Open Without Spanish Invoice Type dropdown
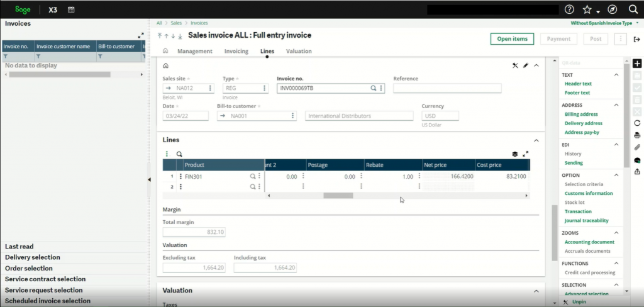This screenshot has height=307, width=644. 604,23
